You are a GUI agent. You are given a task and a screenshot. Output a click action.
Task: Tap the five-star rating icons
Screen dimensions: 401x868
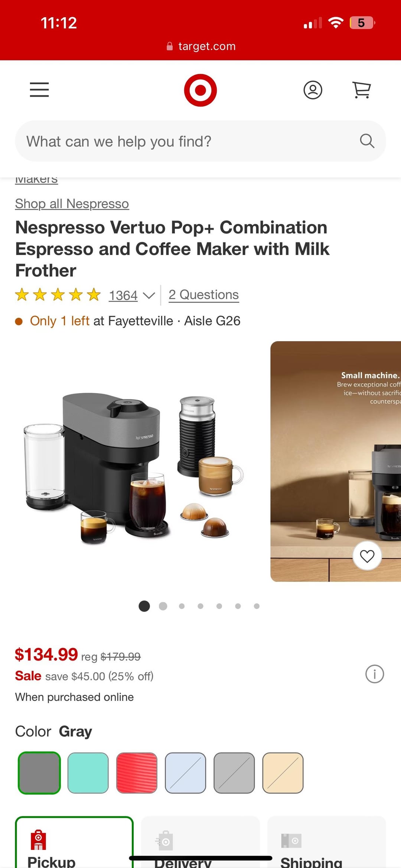[58, 295]
